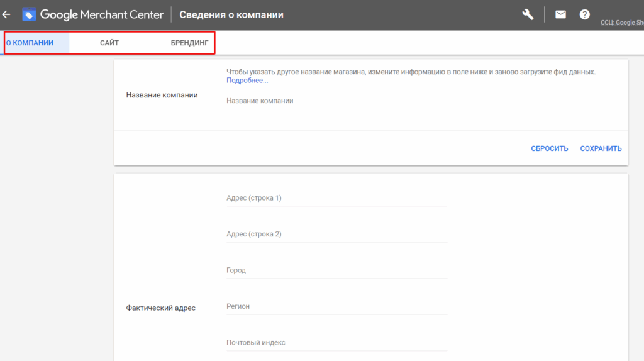Open the БРЕНДИНГ tab

189,43
